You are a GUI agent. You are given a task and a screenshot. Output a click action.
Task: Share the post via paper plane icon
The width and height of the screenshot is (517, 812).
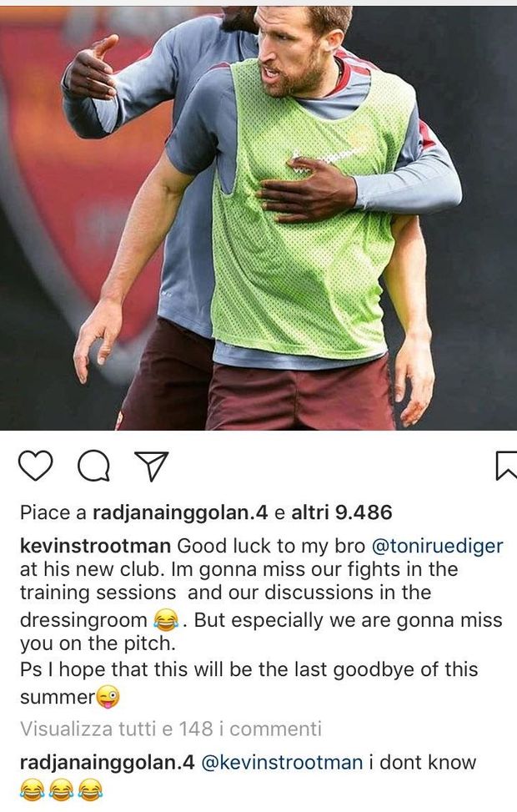151,466
